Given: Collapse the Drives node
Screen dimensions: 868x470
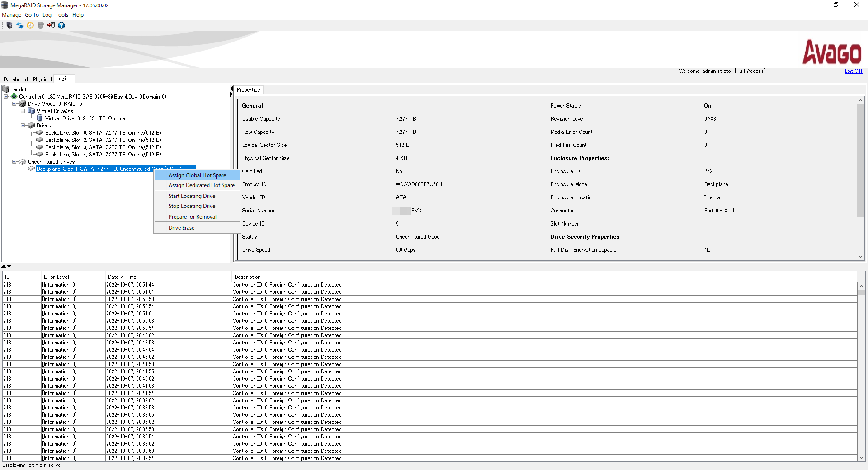Looking at the screenshot, I should point(23,125).
